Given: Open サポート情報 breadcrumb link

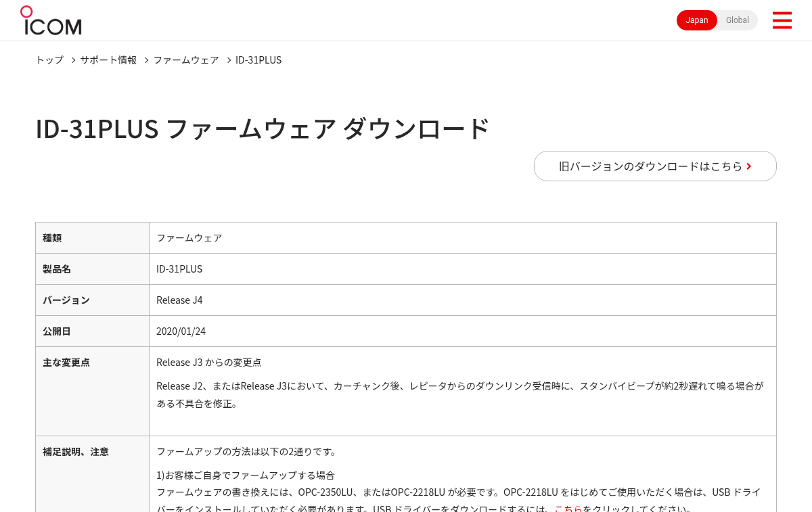Looking at the screenshot, I should 108,60.
